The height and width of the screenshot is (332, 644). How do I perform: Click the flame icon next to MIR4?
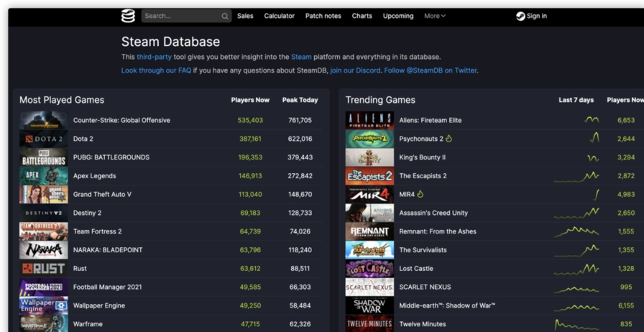[x=420, y=194]
